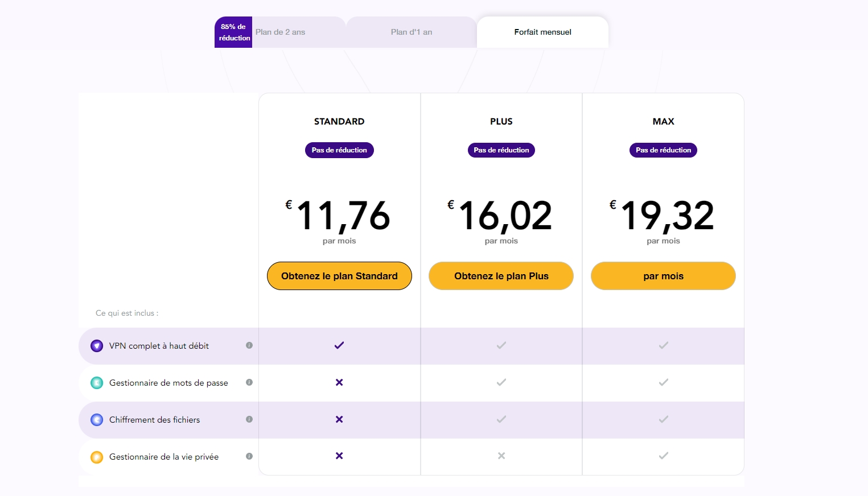Click the Max checkmark for privacy manager

click(663, 456)
